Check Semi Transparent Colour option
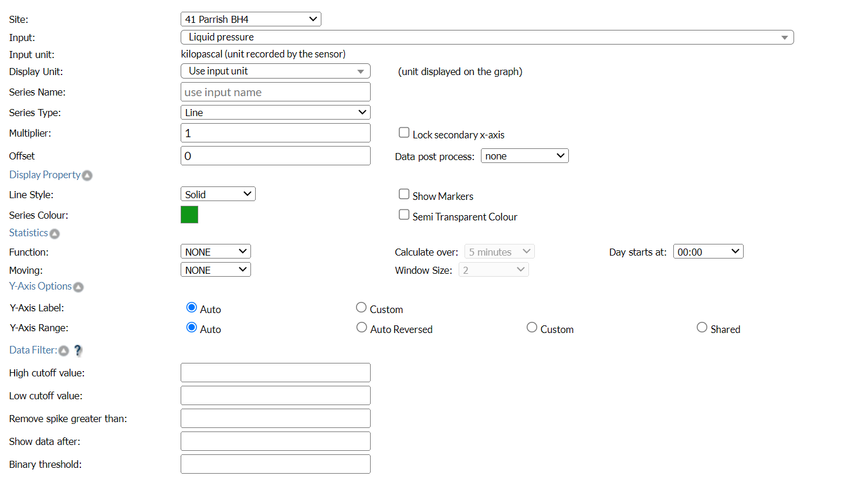Image resolution: width=868 pixels, height=486 pixels. pos(404,215)
